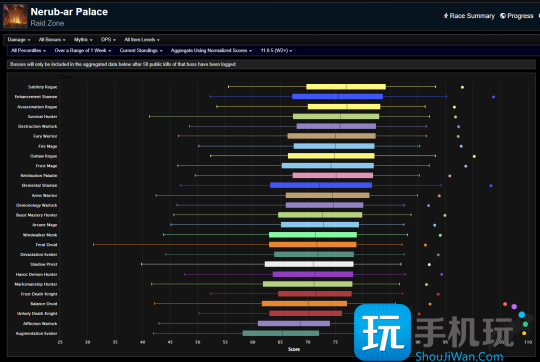
Task: Open the All Percentiles dropdown
Action: [x=28, y=50]
